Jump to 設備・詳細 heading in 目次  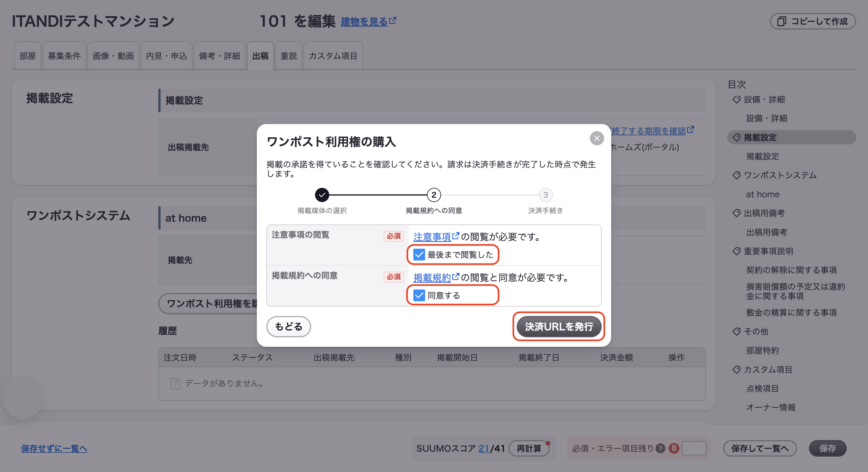point(764,100)
